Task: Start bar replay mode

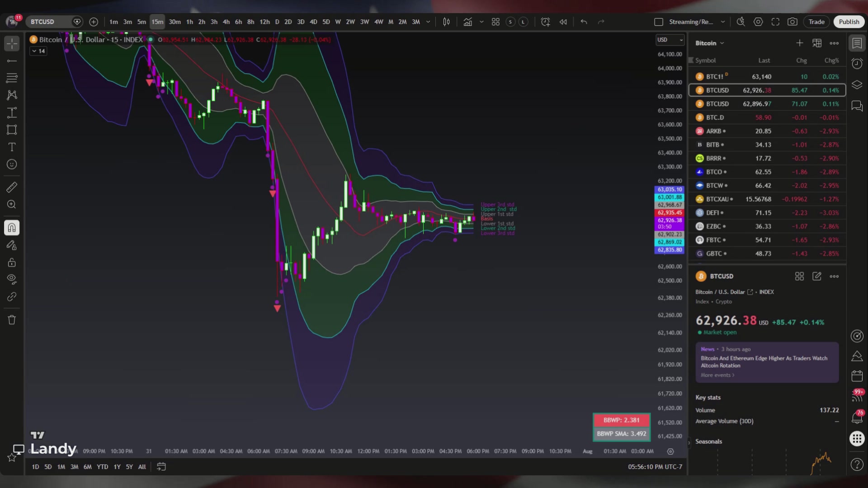Action: 563,22
